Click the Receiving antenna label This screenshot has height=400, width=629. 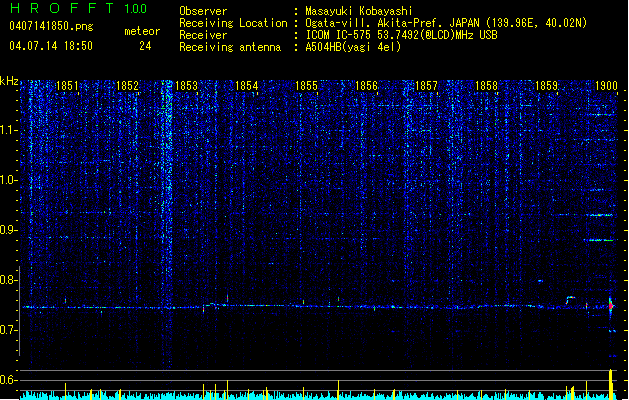tap(230, 47)
